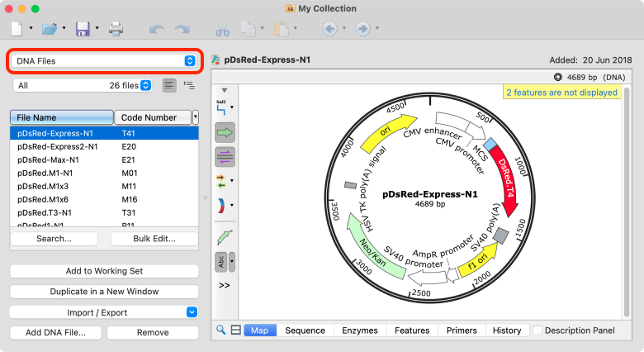Toggle the green arrow features display

pos(225,133)
